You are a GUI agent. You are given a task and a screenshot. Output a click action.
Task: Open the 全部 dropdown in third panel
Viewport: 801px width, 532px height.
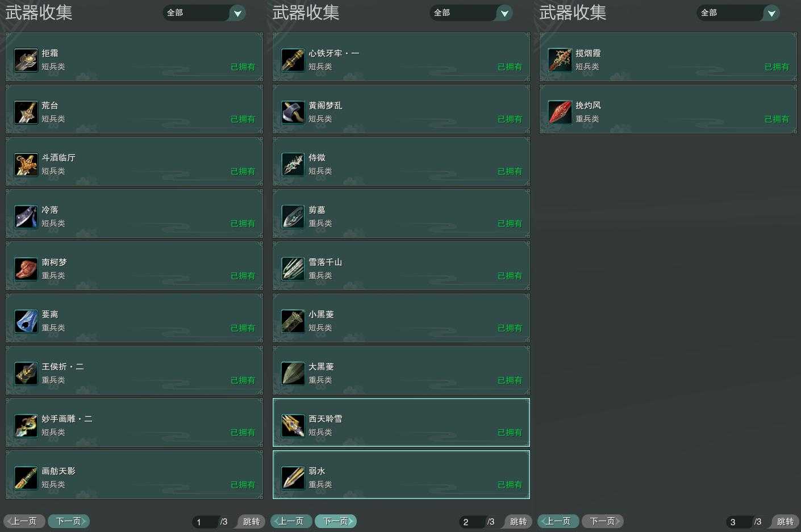coord(739,12)
